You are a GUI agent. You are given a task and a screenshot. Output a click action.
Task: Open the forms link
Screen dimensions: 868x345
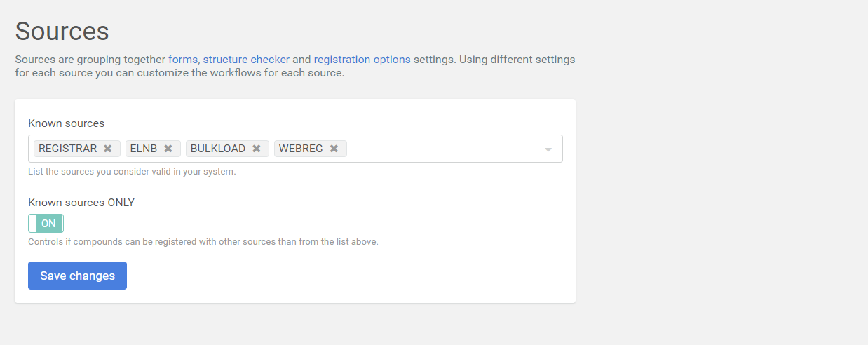tap(183, 60)
